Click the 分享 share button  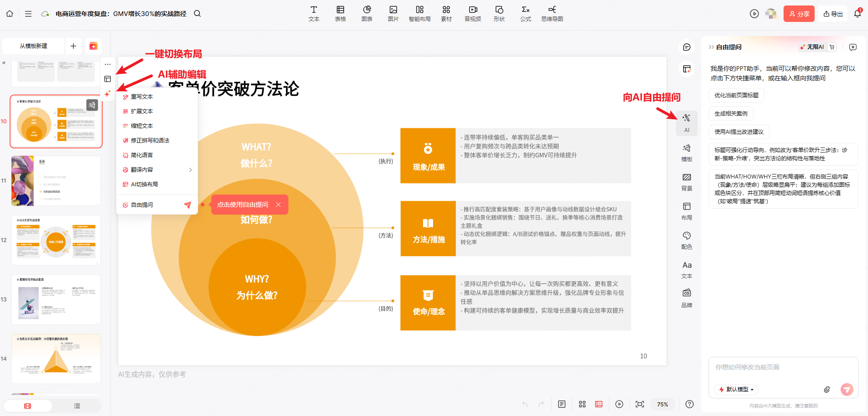tap(799, 13)
